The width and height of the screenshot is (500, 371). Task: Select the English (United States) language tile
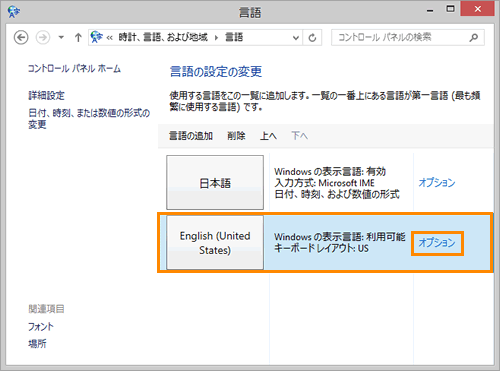215,243
